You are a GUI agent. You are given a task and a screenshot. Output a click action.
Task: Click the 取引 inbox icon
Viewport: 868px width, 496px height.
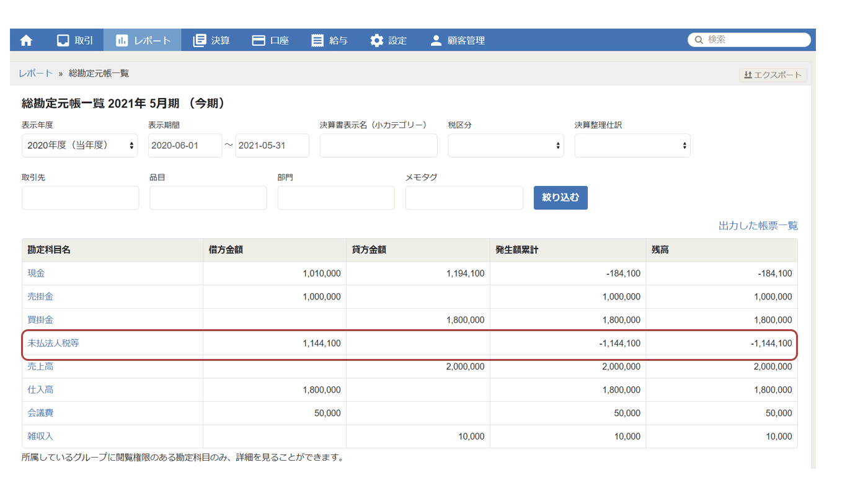63,40
